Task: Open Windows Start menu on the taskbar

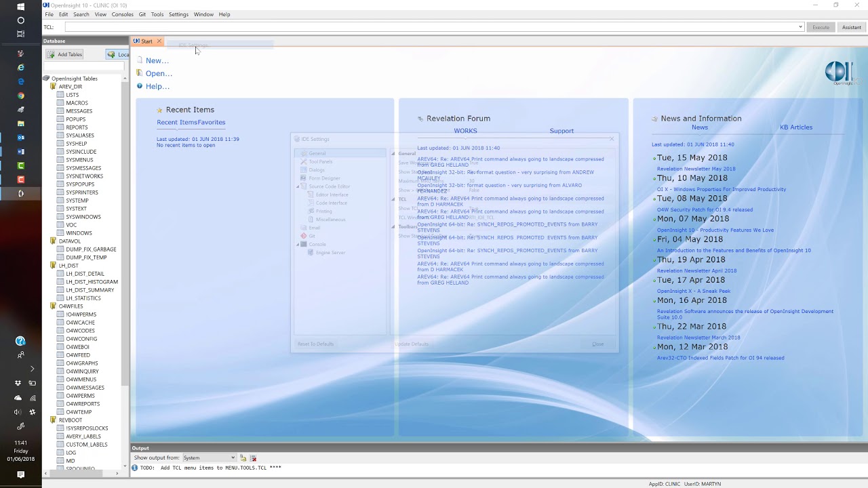Action: pyautogui.click(x=20, y=7)
